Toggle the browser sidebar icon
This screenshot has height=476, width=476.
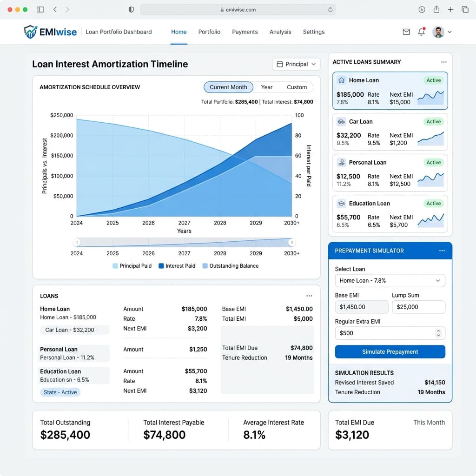click(40, 9)
